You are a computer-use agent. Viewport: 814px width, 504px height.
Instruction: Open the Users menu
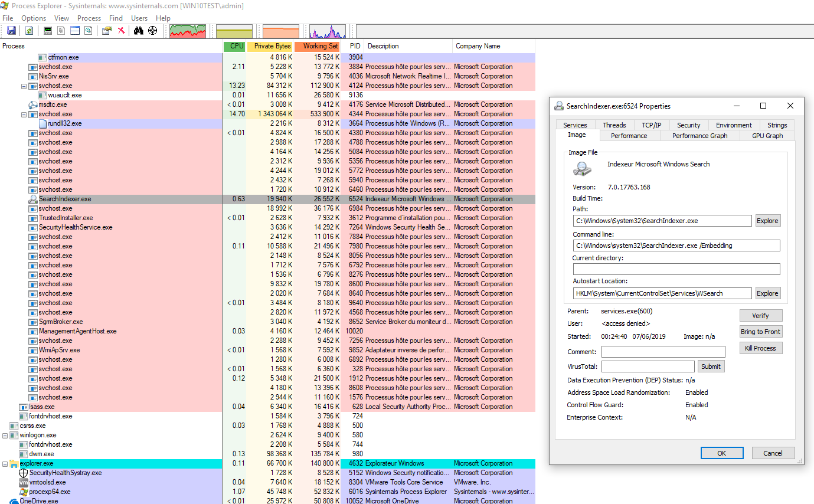(139, 18)
